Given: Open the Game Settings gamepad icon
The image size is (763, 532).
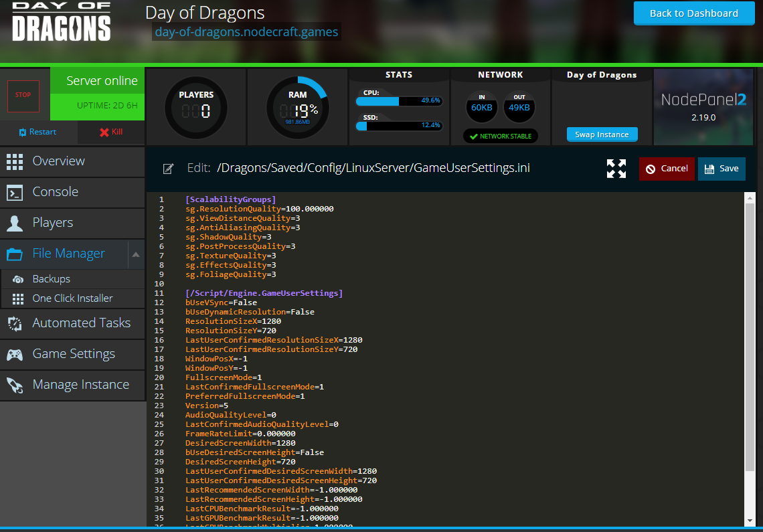Looking at the screenshot, I should coord(15,354).
